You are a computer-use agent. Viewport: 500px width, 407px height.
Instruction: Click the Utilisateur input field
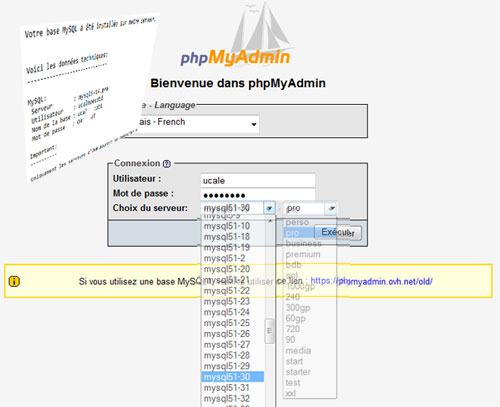[258, 180]
